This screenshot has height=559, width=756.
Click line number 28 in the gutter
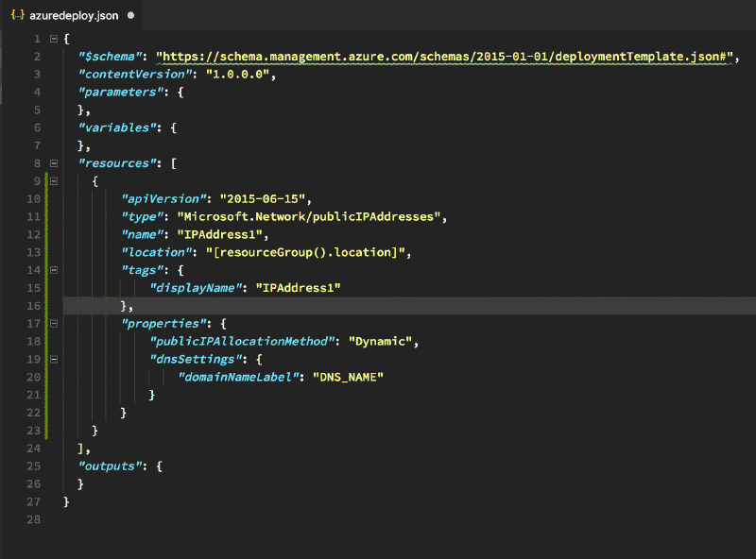point(34,519)
